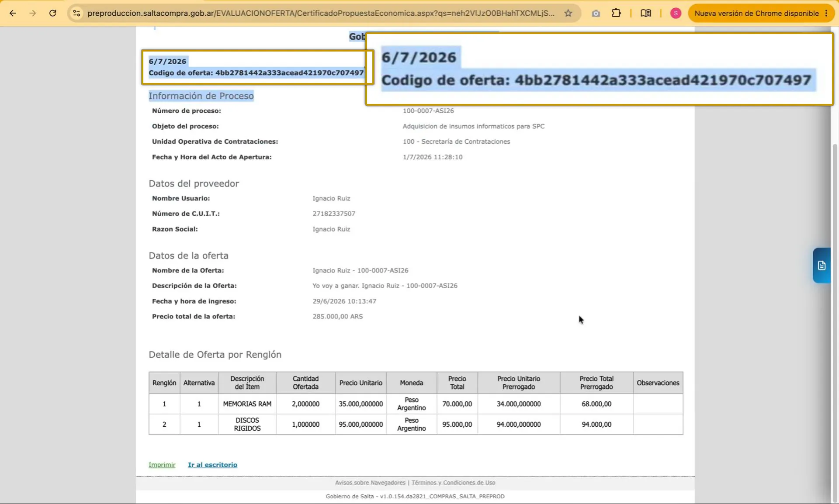The image size is (839, 504).
Task: Click the Detalle de Oferta por Renglón heading
Action: coord(215,355)
